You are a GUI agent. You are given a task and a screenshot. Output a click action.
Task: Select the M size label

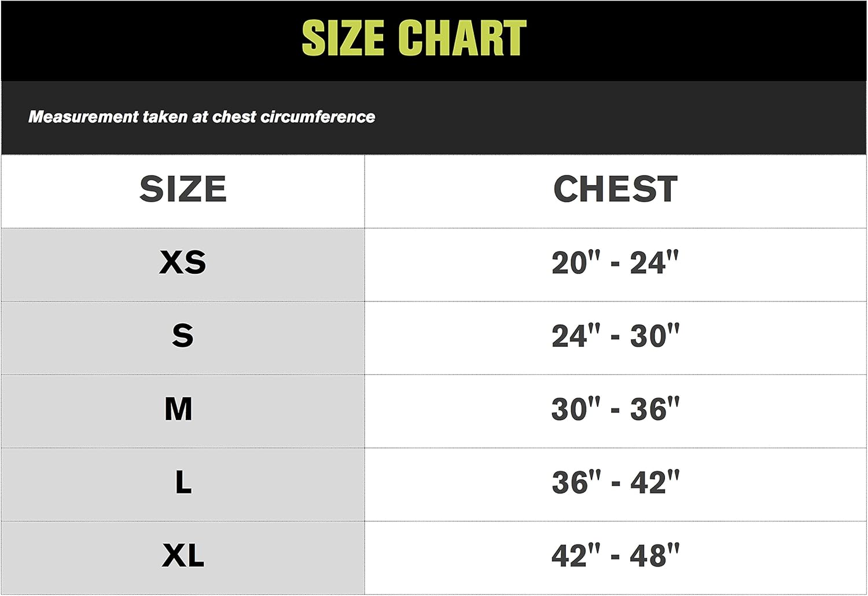[178, 409]
